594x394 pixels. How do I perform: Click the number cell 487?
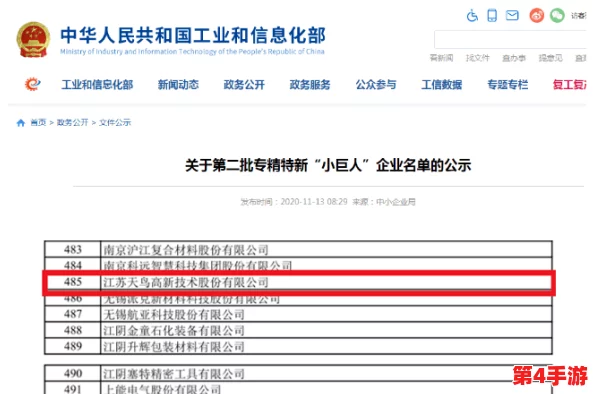coord(73,314)
